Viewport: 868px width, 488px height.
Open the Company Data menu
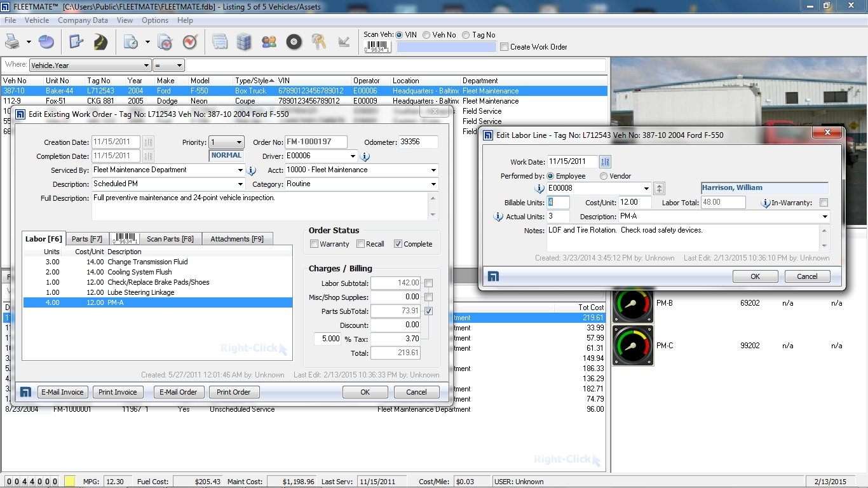click(83, 20)
